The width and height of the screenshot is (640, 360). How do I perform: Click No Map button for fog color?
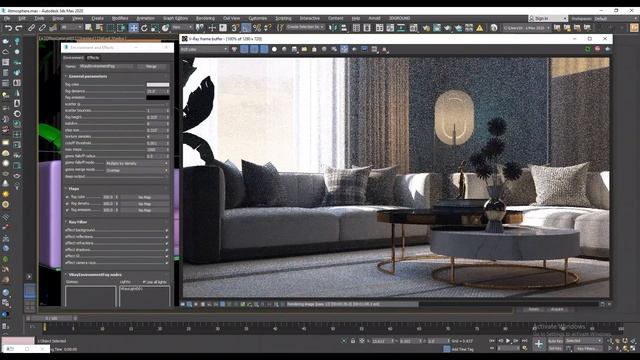point(144,197)
